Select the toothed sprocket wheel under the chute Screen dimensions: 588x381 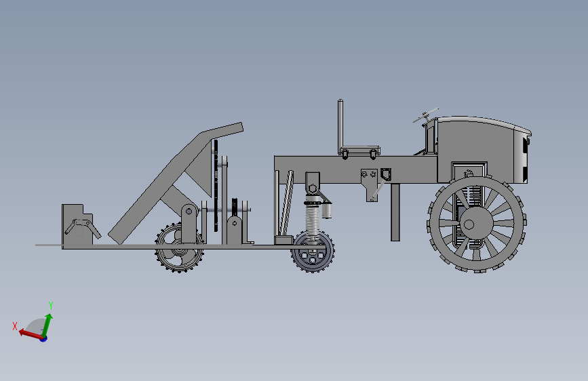click(179, 248)
